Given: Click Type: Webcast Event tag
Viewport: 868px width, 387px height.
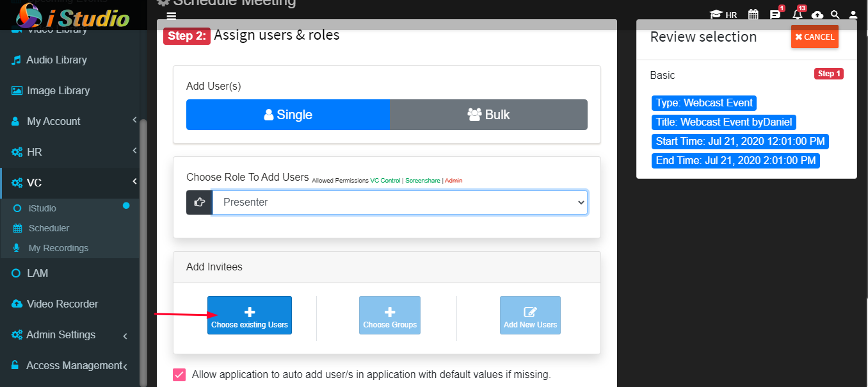Looking at the screenshot, I should tap(704, 103).
